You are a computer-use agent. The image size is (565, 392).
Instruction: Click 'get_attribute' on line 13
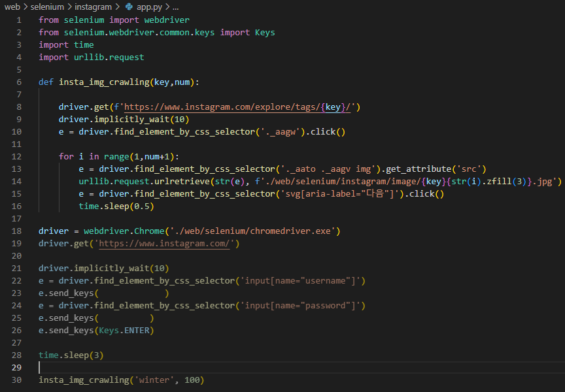coord(419,169)
